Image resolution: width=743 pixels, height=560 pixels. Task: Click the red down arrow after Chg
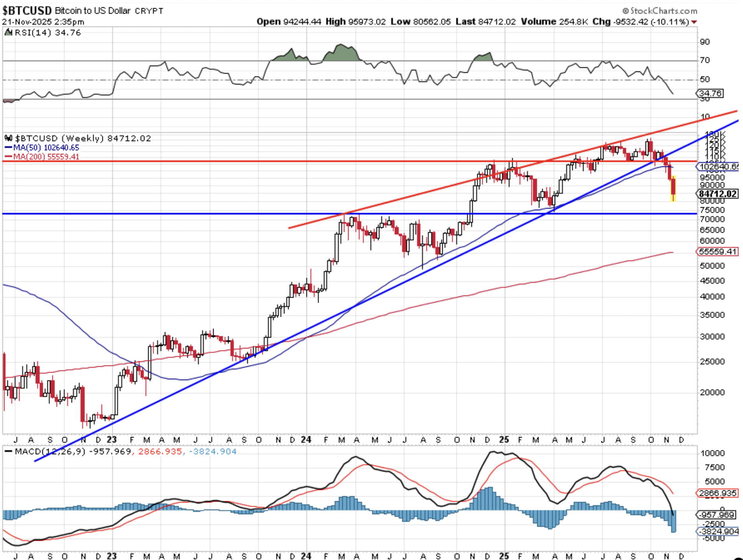pyautogui.click(x=694, y=22)
